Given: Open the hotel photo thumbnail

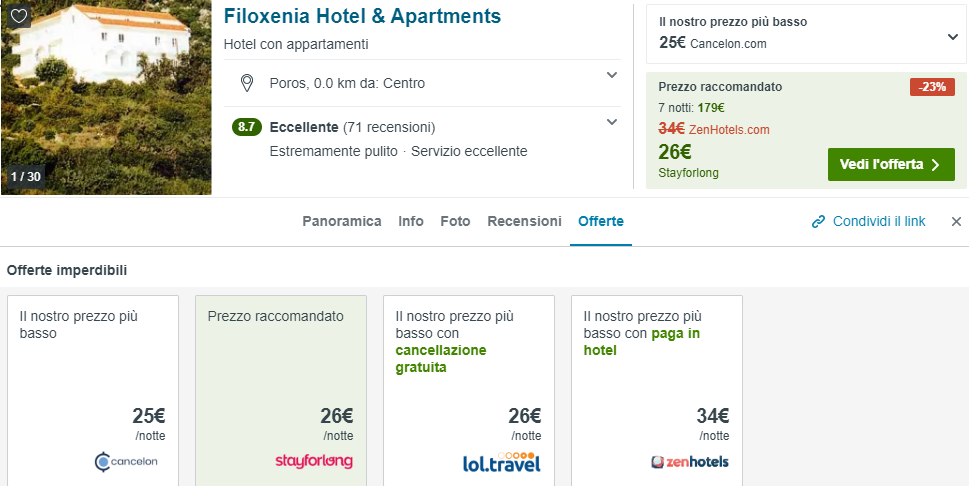Looking at the screenshot, I should point(106,97).
